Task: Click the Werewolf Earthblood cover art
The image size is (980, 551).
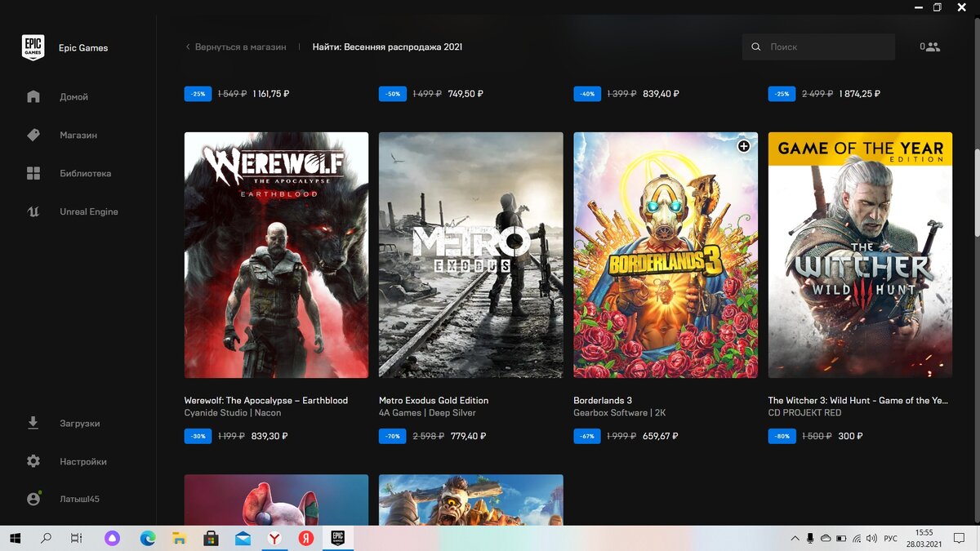Action: click(276, 255)
